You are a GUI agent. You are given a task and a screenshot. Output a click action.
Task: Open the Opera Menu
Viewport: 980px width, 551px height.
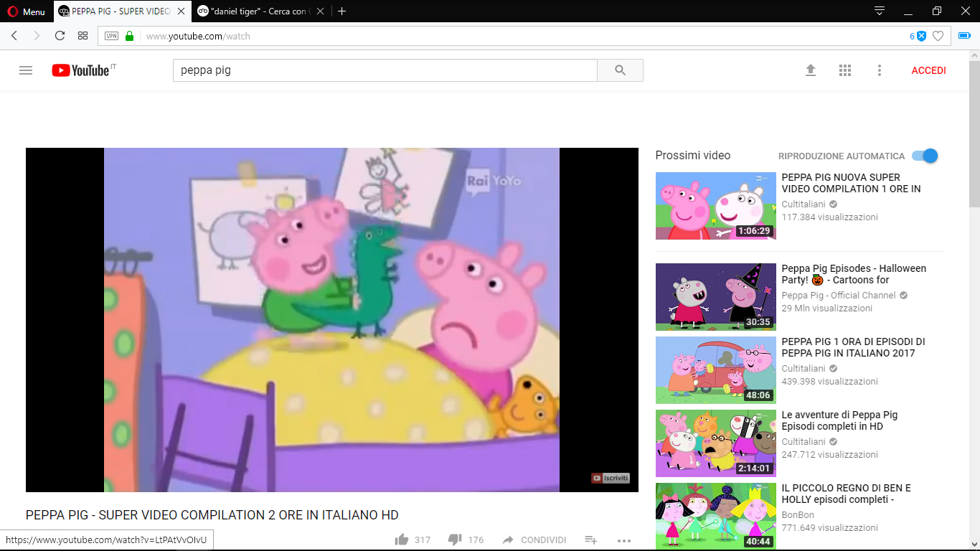tap(26, 11)
